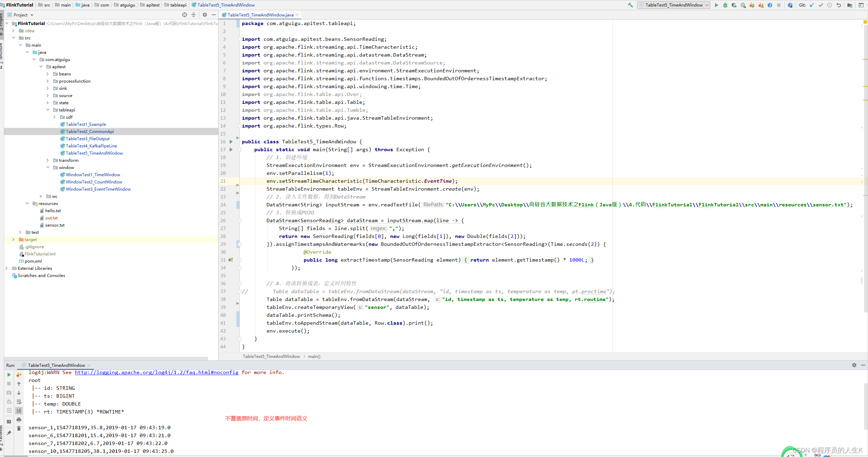This screenshot has width=868, height=457.
Task: Click the green Run button in top toolbar
Action: pos(716,5)
